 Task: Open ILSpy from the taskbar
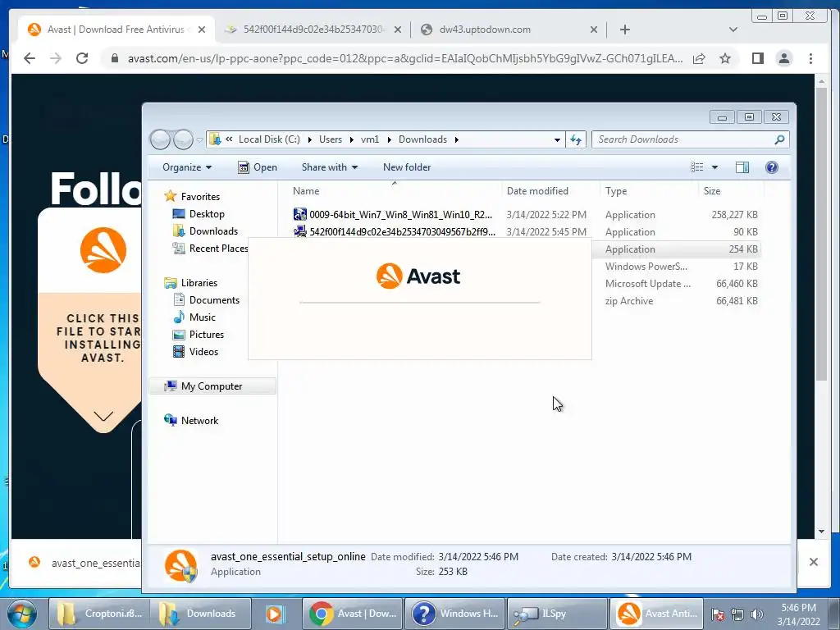pos(557,614)
